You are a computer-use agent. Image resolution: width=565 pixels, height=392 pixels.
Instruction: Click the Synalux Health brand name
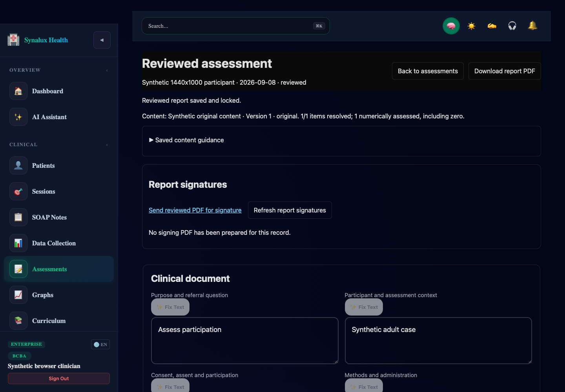pos(46,40)
